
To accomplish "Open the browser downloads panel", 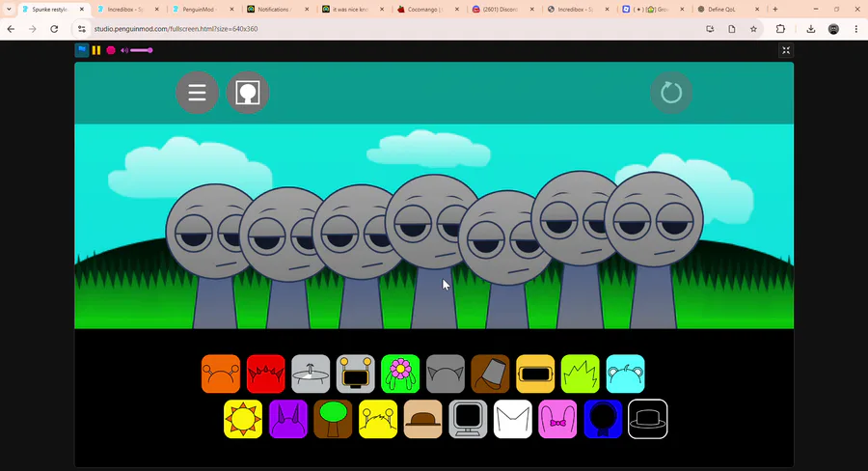I will [811, 29].
